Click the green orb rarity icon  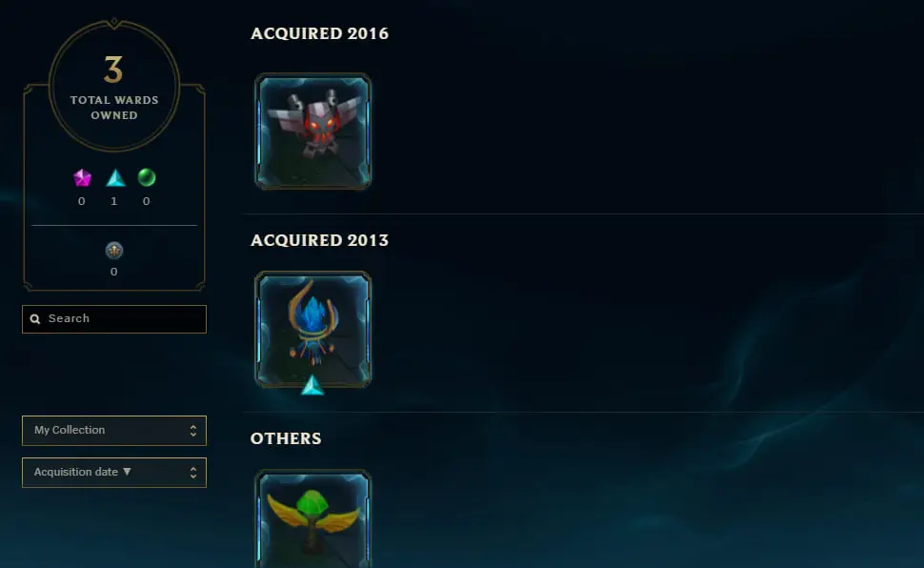(146, 177)
